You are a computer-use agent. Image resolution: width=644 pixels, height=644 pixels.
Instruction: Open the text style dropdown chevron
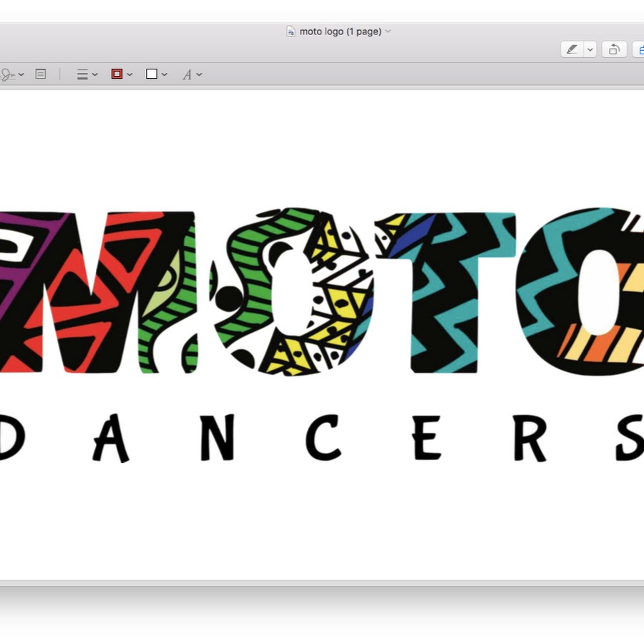200,74
